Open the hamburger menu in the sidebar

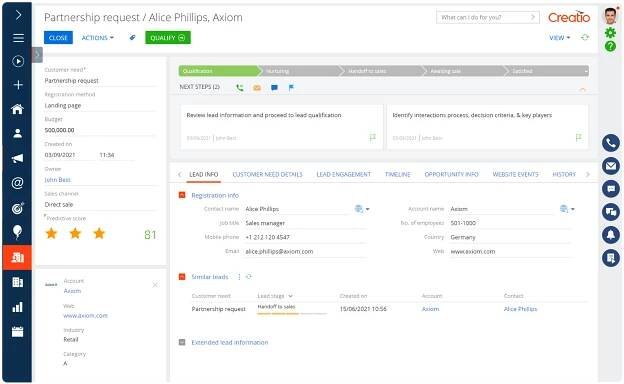pyautogui.click(x=18, y=38)
